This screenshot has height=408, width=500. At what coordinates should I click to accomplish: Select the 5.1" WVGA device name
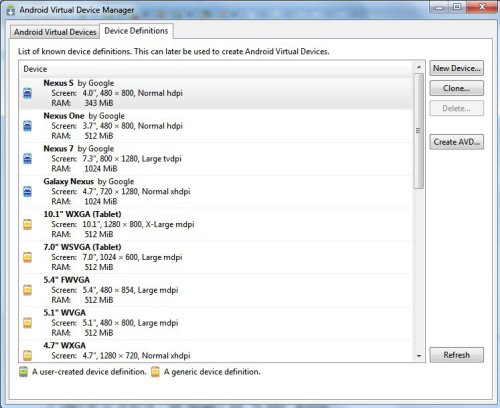[65, 313]
